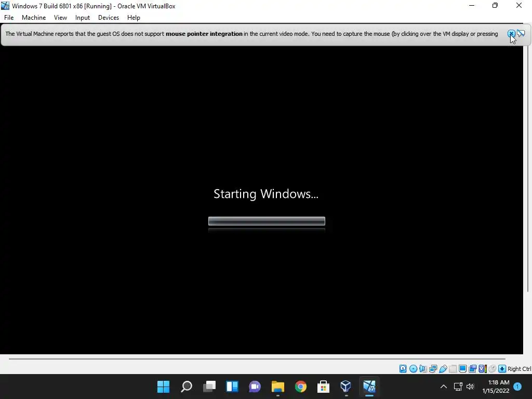
Task: Click the VM window's horizontal scrollbar
Action: pos(257,358)
